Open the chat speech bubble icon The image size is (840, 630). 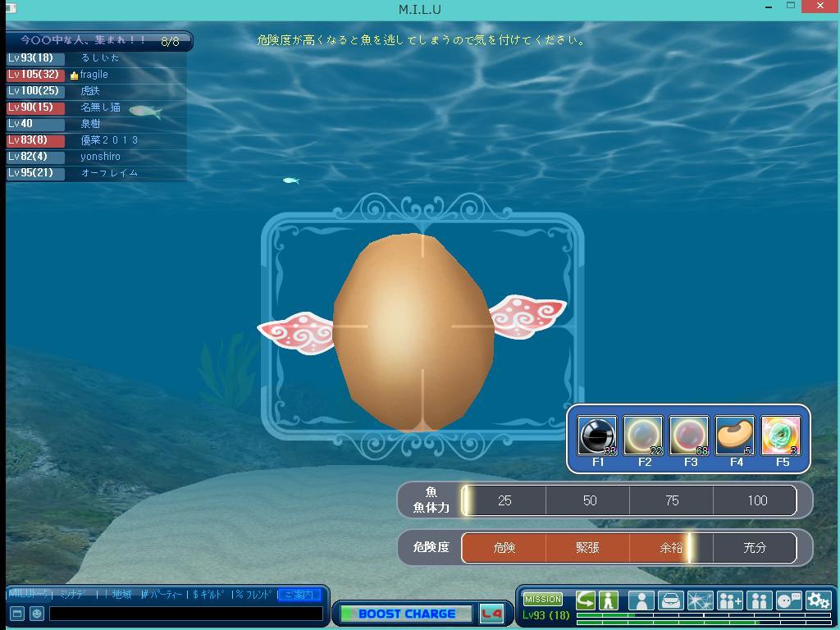(788, 601)
